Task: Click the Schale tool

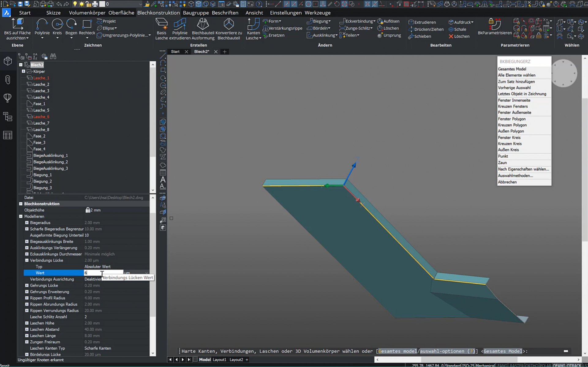Action: pyautogui.click(x=457, y=29)
